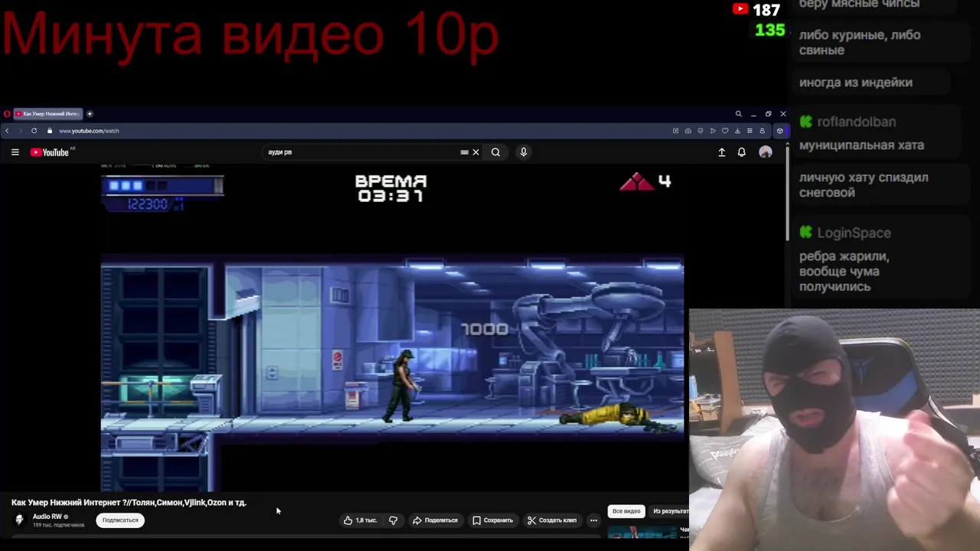Viewport: 980px width, 551px height.
Task: Go forward in the browser
Action: point(21,131)
